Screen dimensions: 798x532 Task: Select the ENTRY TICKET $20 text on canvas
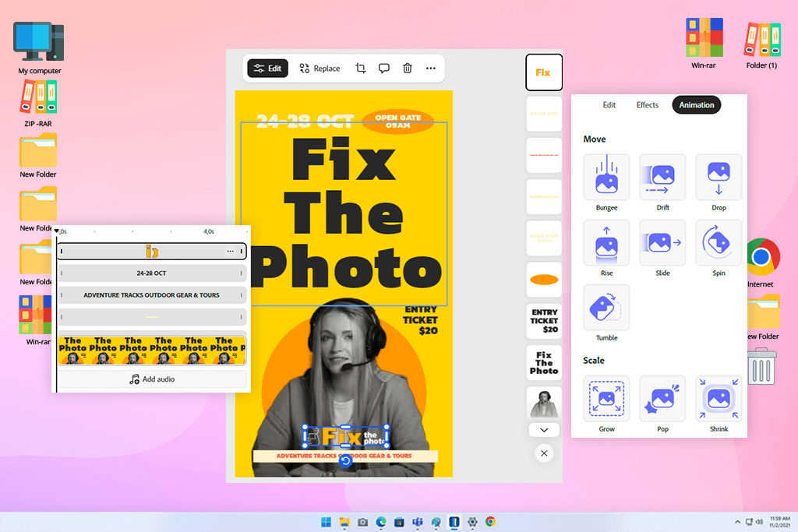[x=420, y=320]
